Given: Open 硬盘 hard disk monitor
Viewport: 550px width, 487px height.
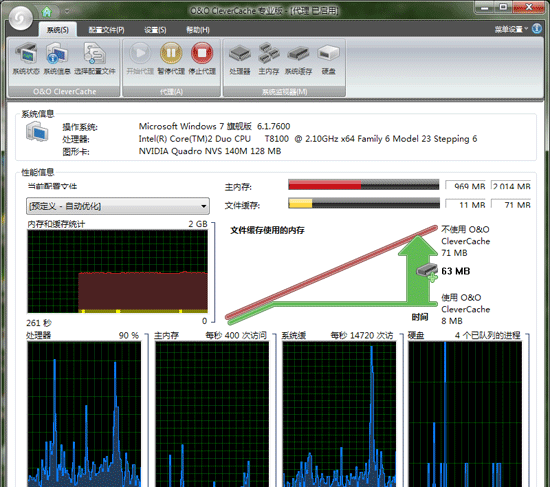Looking at the screenshot, I should [329, 58].
